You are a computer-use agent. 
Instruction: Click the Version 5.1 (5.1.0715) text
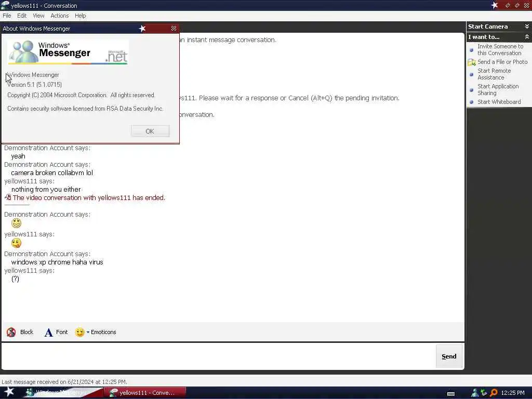(x=34, y=85)
